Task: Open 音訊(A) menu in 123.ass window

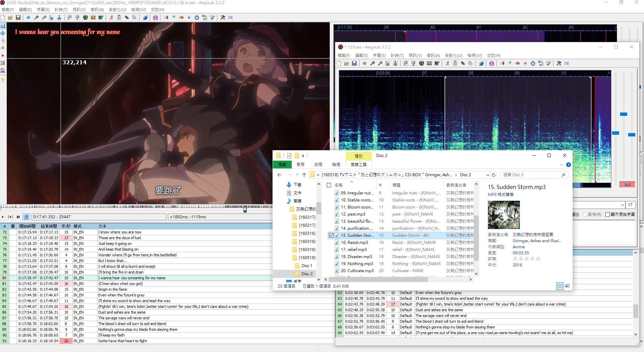Action: (433, 56)
